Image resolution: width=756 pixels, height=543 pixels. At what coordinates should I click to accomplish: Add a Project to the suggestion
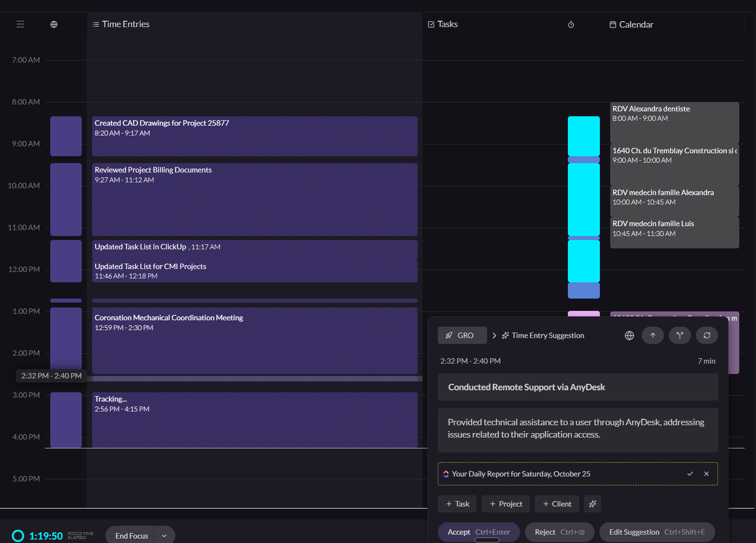[505, 504]
